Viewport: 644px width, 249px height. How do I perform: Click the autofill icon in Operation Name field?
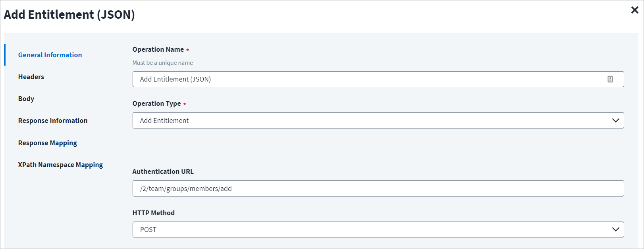610,79
